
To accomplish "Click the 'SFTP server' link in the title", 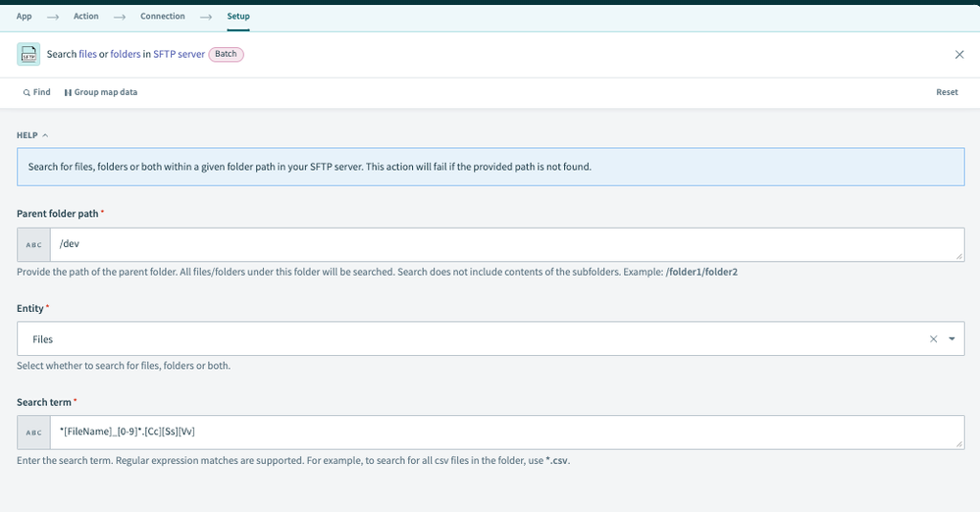I will click(x=179, y=55).
